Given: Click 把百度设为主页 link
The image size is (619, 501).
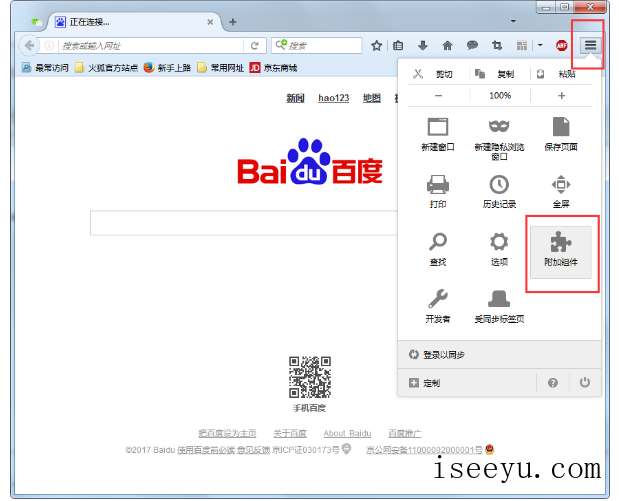Looking at the screenshot, I should 227,433.
